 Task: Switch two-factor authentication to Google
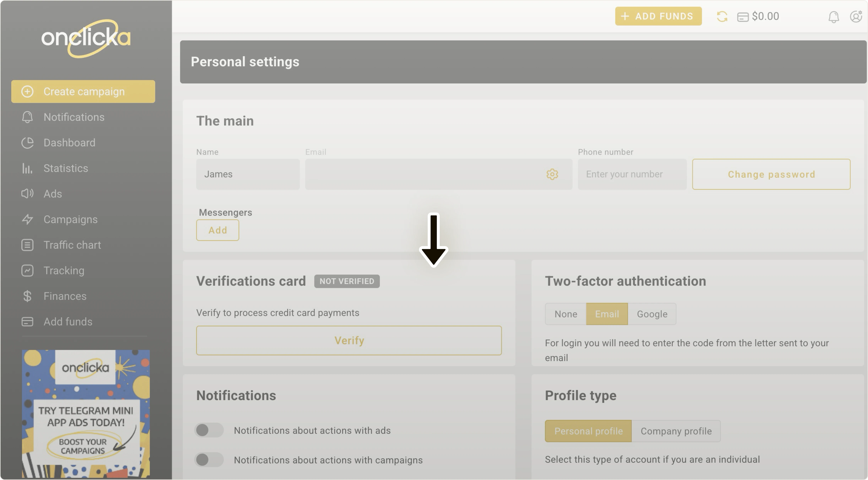tap(652, 314)
